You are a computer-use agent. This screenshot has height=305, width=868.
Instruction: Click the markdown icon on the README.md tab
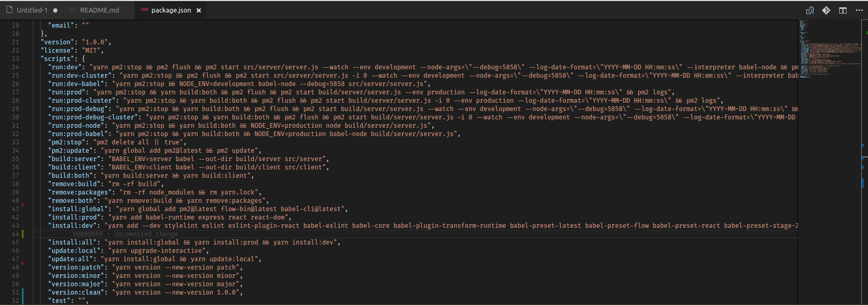(x=73, y=10)
